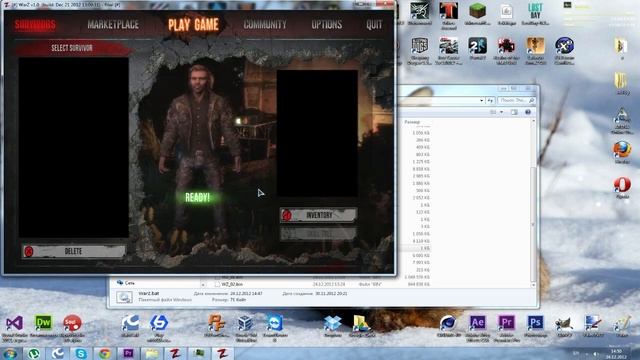Open uTorrent from the taskbar
The height and width of the screenshot is (360, 640).
pos(34,353)
